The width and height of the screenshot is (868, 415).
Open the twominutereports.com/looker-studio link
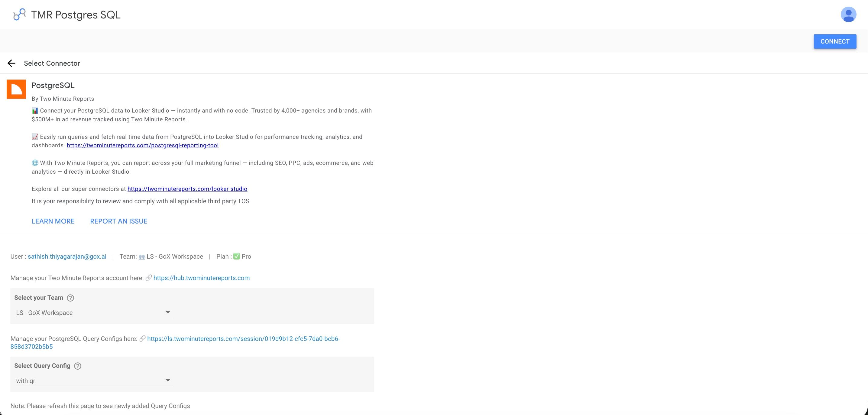(x=187, y=189)
